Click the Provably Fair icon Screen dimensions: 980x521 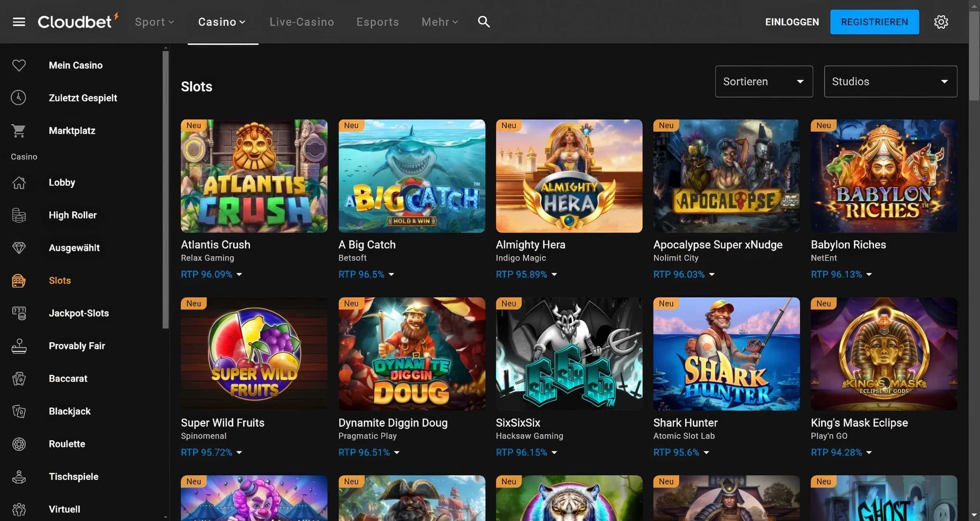click(x=19, y=346)
